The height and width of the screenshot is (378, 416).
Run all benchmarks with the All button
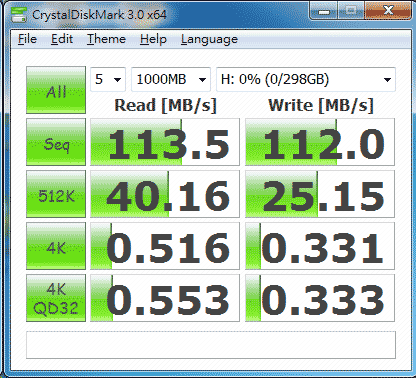pos(56,90)
